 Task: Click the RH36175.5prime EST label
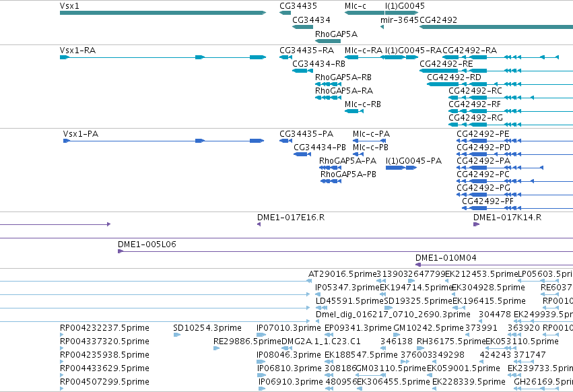pyautogui.click(x=451, y=341)
